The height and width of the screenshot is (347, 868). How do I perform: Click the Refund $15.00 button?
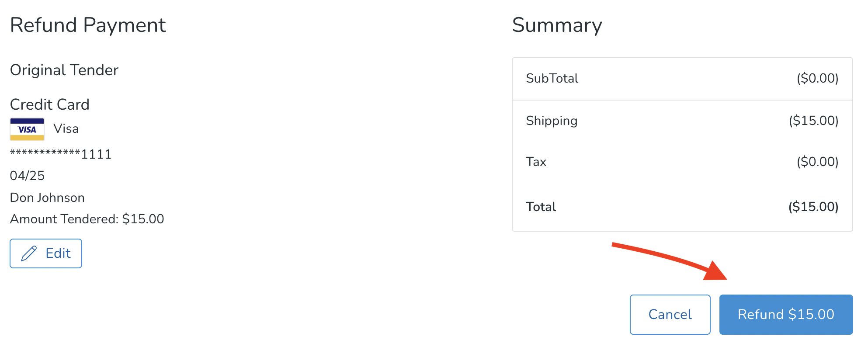pos(785,314)
